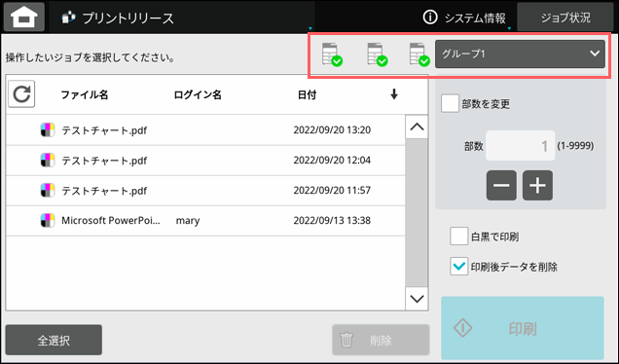
Task: Click the first printer status icon
Action: (332, 55)
